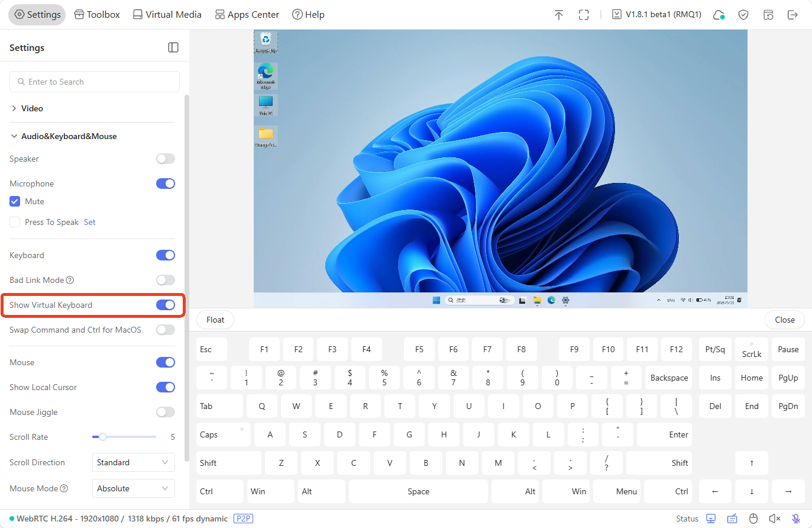Click the Pt/Sq key on virtual keyboard
This screenshot has height=528, width=812.
[x=715, y=349]
